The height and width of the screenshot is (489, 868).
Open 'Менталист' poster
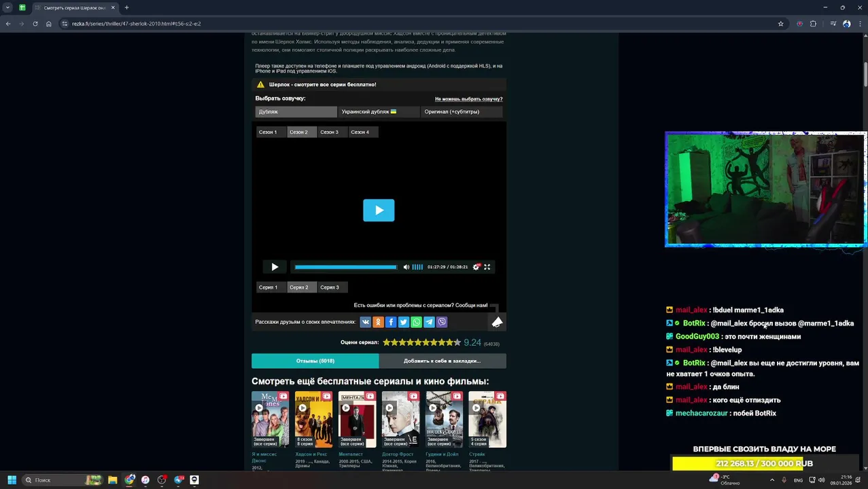[x=357, y=419]
